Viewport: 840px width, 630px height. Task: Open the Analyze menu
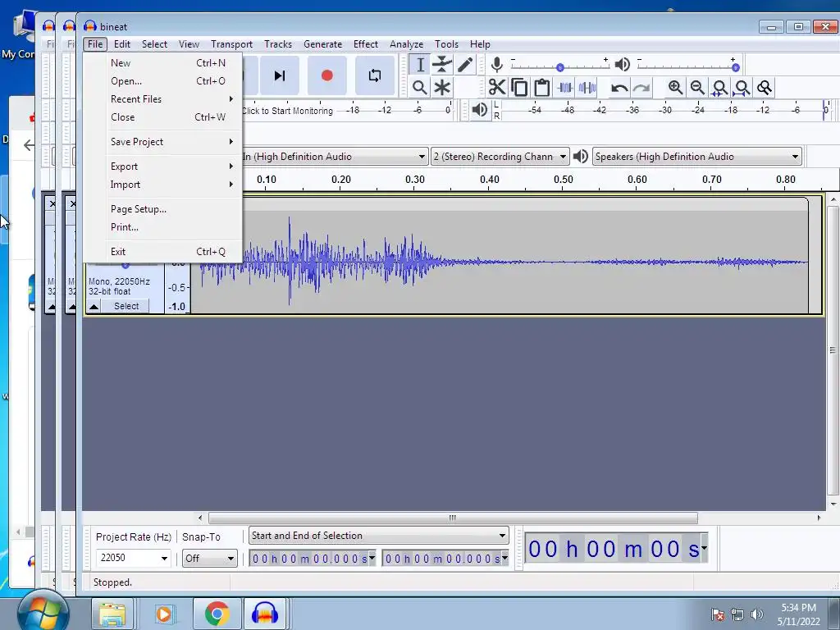point(406,44)
